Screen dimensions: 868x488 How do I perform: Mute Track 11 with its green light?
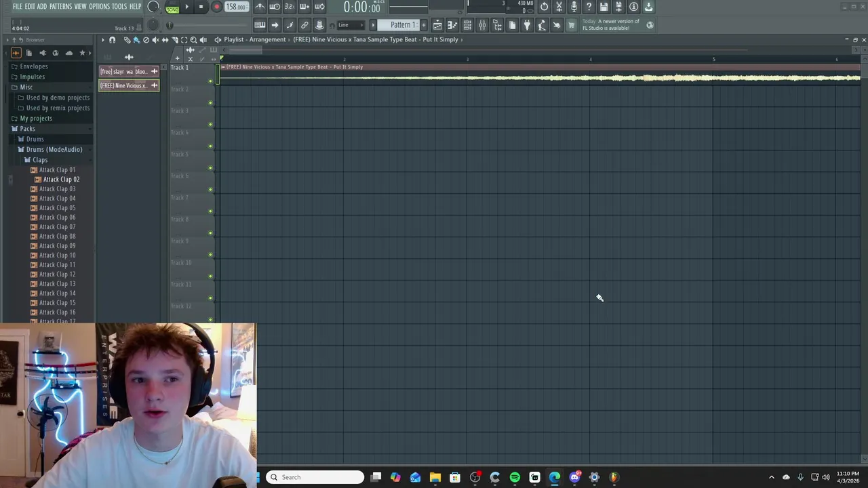point(210,298)
